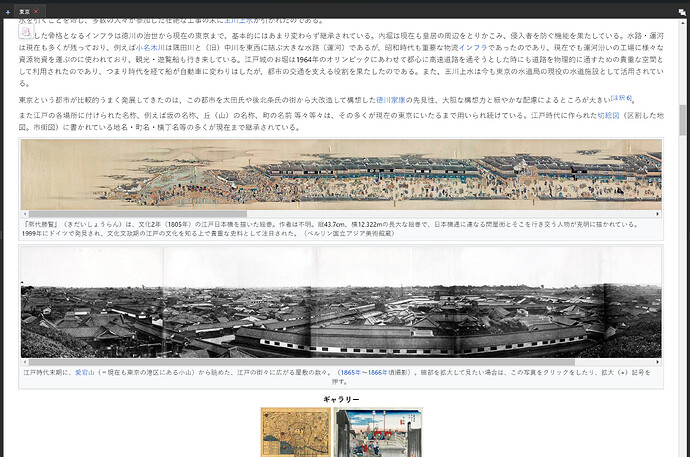
Task: Follow the 小名木川 link
Action: (150, 48)
